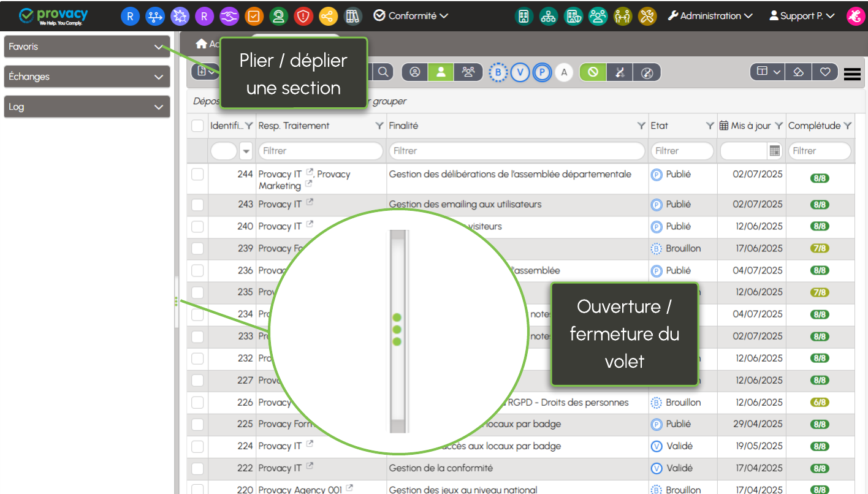Click the magnifying glass search icon in toolbar

[383, 72]
